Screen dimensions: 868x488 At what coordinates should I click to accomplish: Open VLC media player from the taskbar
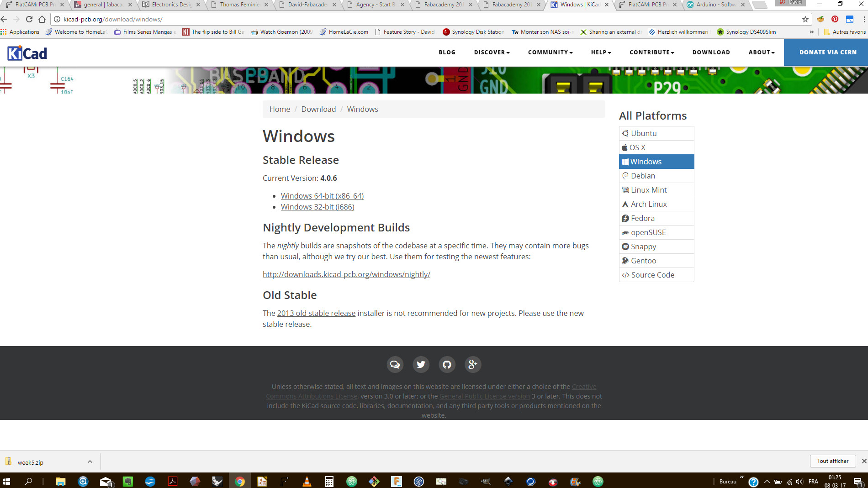[x=307, y=481]
